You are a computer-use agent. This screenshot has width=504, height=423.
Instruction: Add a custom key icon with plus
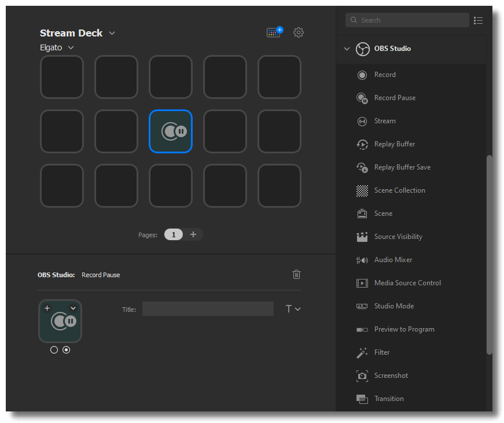click(47, 308)
